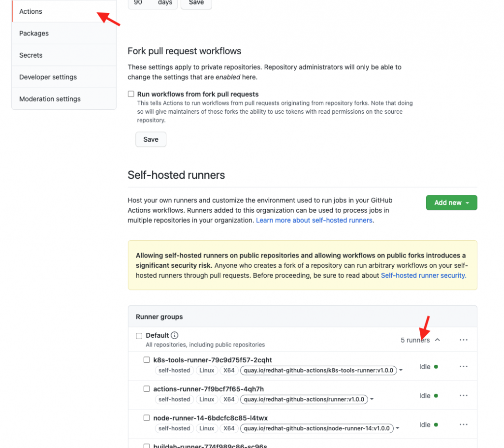504x448 pixels.
Task: Open Learn more about self-hosted runners link
Action: (x=314, y=220)
